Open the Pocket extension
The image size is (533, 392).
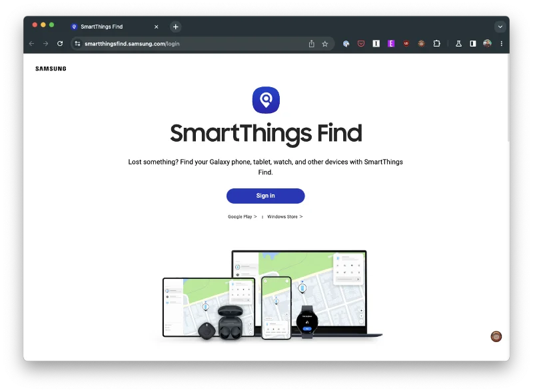pos(361,44)
